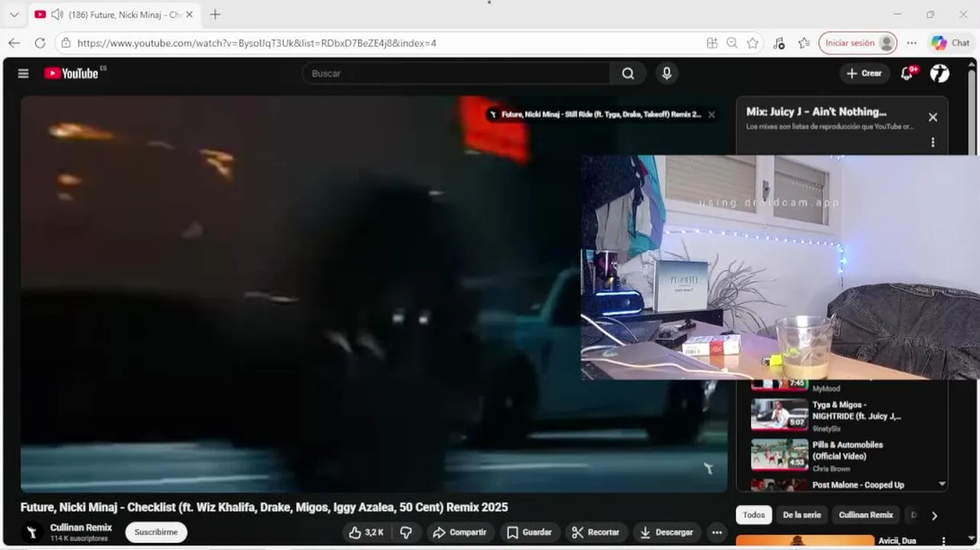Open more actions ellipsis below video

[717, 532]
